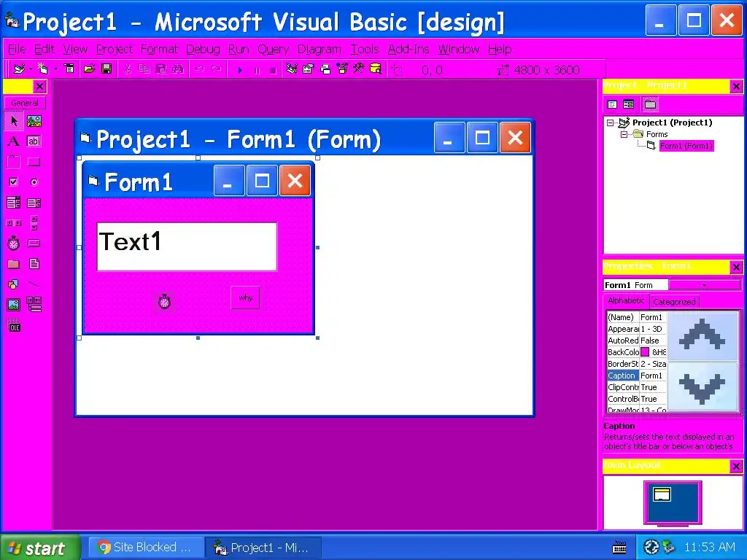Select the Frame tool in toolbox
The image size is (747, 560).
[14, 162]
